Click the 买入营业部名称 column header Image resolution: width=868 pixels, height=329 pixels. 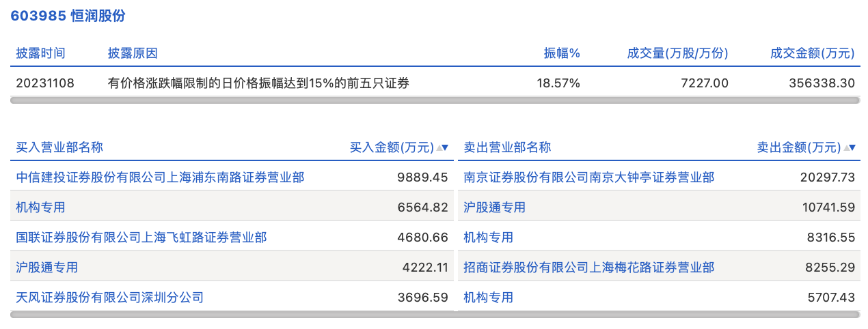[59, 147]
